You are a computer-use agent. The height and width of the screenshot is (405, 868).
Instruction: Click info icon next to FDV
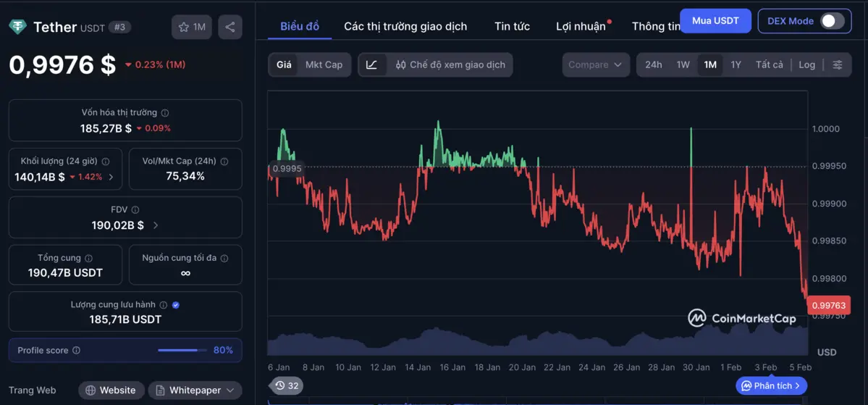[x=135, y=210]
